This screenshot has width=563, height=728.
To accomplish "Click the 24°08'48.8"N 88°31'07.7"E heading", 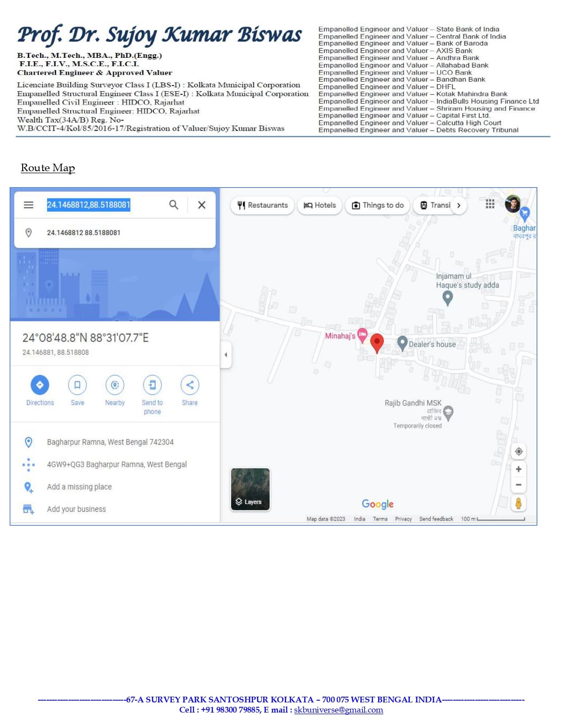I will pyautogui.click(x=86, y=338).
